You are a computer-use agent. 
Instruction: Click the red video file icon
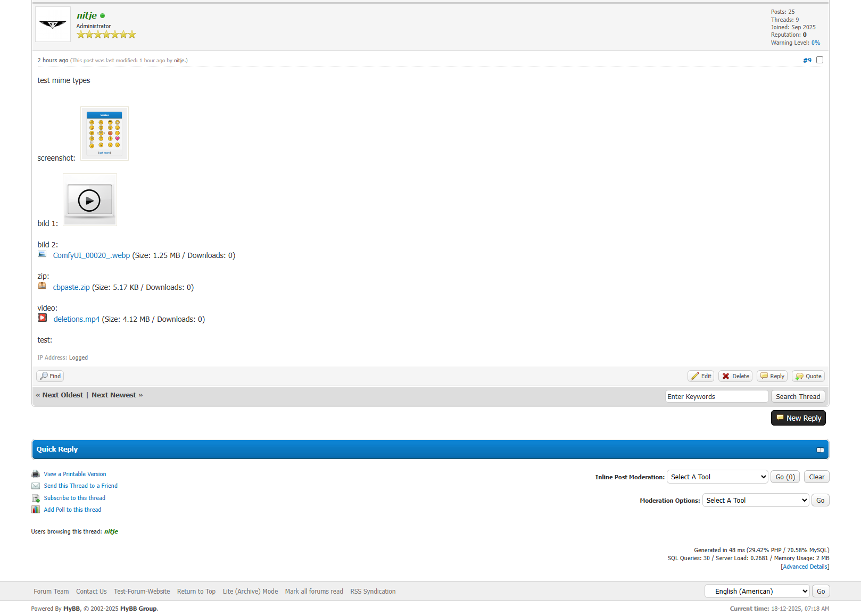(42, 318)
